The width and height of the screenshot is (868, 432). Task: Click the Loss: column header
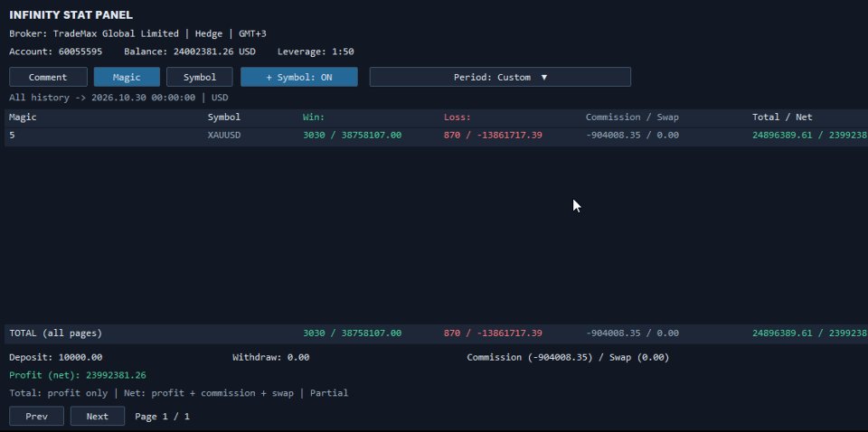point(458,117)
